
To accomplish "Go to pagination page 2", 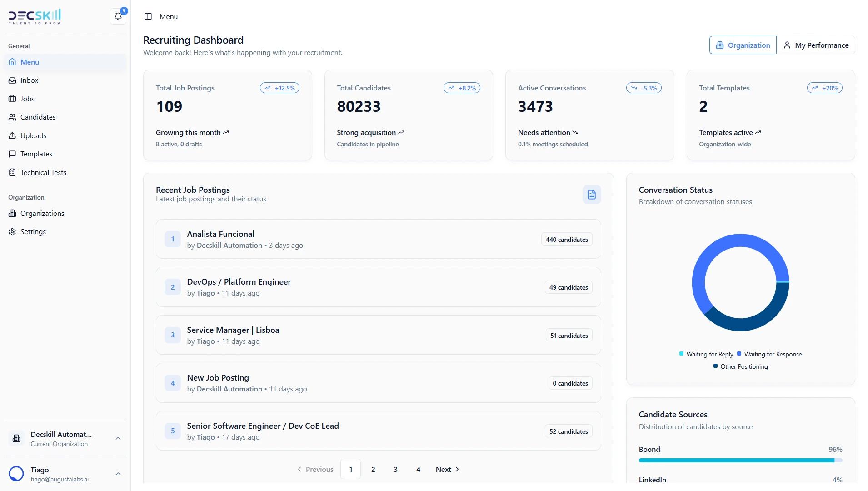I will tap(373, 469).
